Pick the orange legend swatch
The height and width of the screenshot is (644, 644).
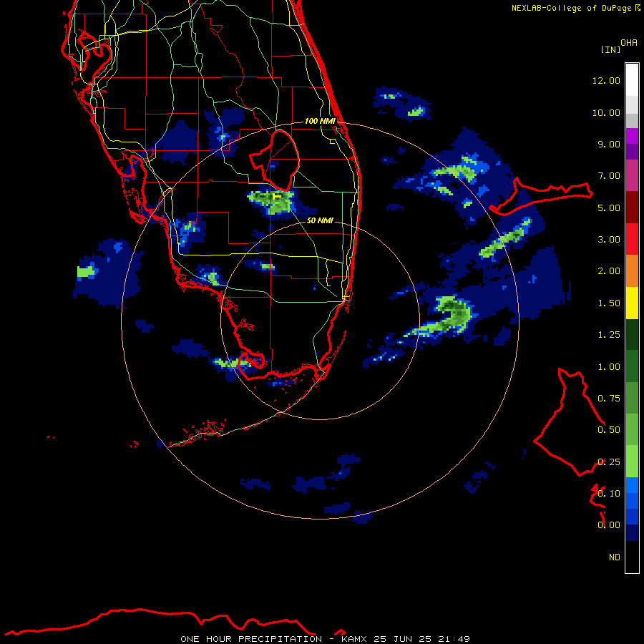point(632,271)
